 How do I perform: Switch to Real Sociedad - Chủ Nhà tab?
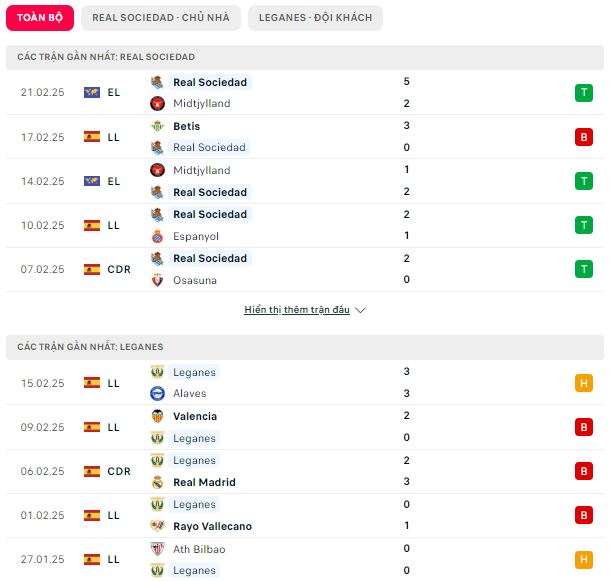coord(161,18)
